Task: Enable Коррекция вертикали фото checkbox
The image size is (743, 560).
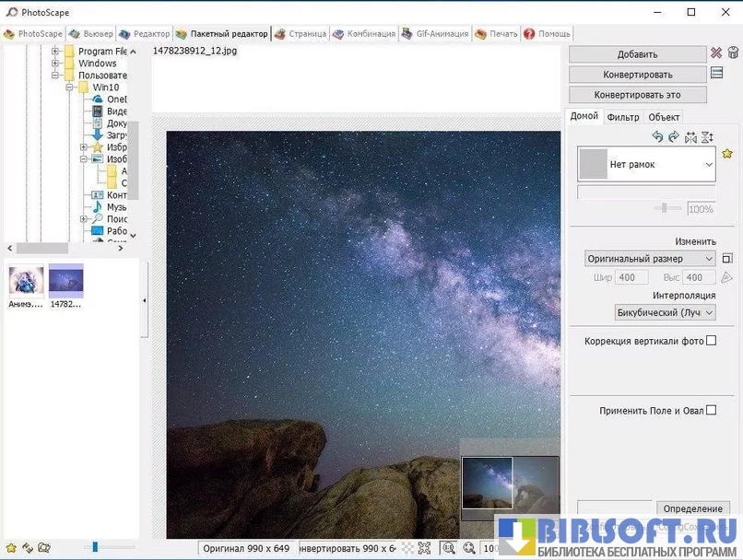Action: pyautogui.click(x=711, y=341)
